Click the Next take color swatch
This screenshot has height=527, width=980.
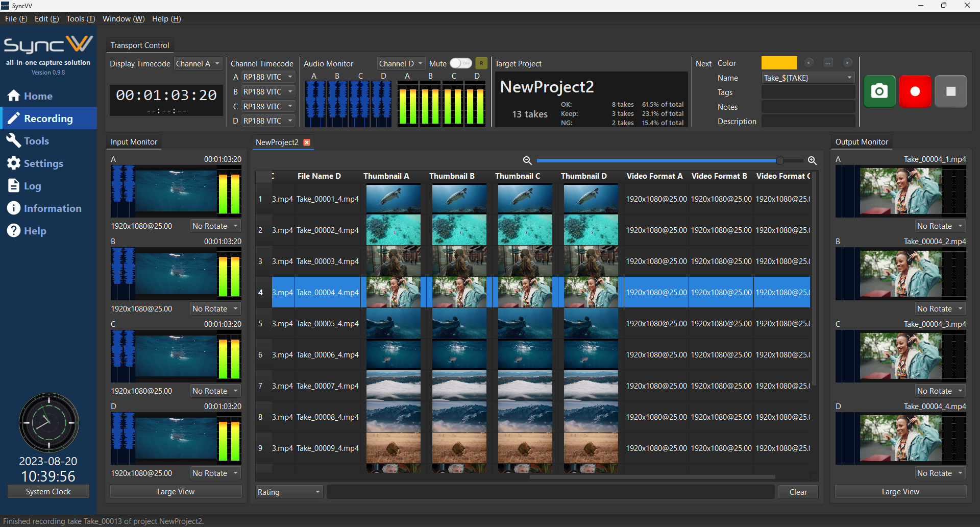coord(778,62)
